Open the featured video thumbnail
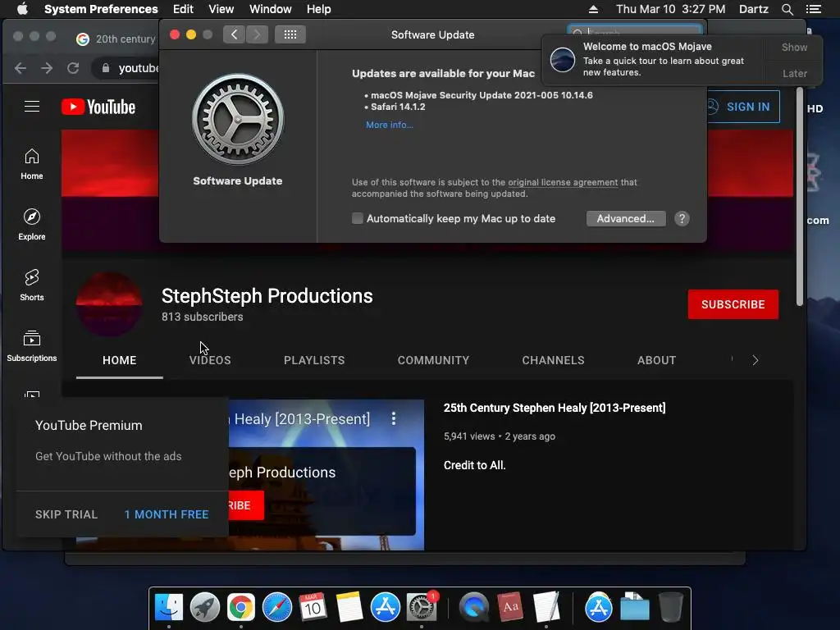The height and width of the screenshot is (630, 840). tap(326, 475)
